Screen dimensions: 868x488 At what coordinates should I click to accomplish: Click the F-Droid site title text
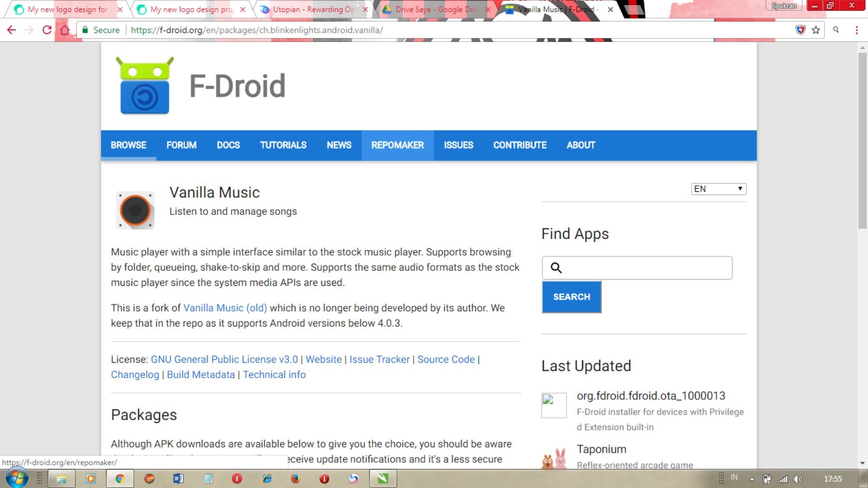click(x=237, y=85)
